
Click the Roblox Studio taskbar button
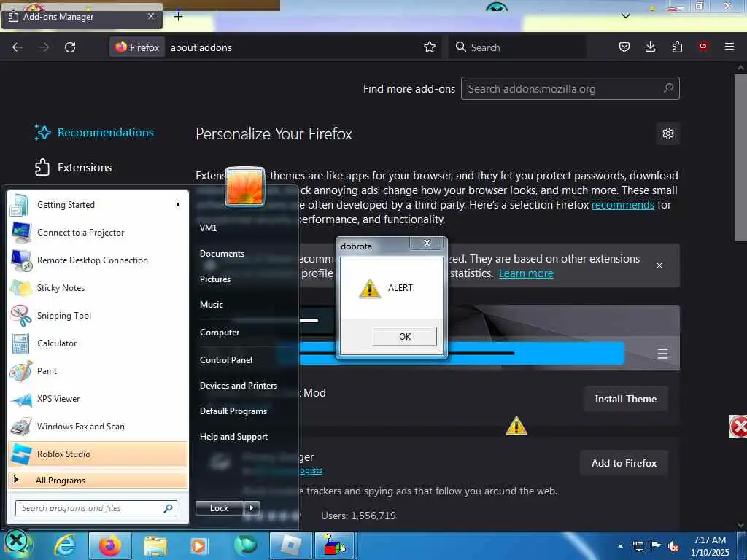click(x=290, y=545)
